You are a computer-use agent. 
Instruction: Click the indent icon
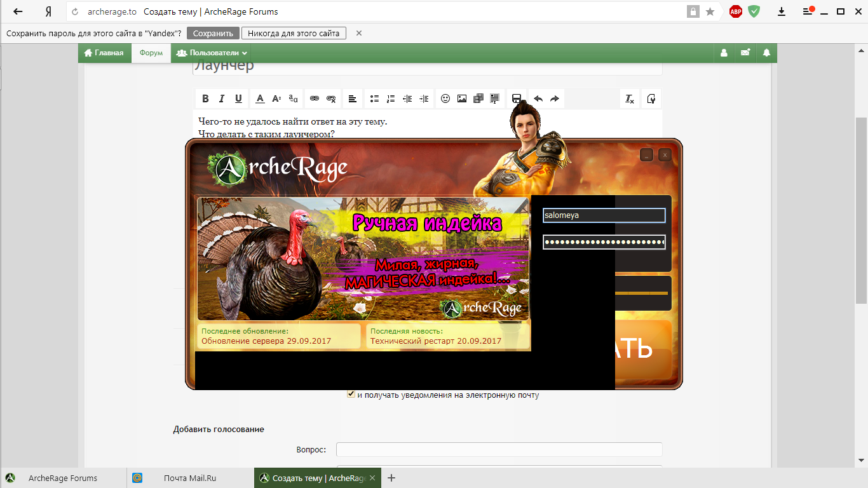[424, 98]
